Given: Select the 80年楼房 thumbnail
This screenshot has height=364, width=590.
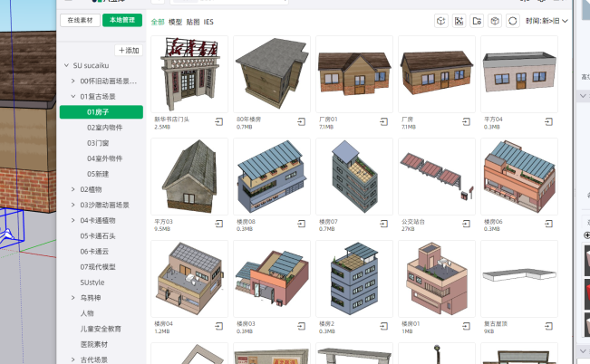Looking at the screenshot, I should point(272,74).
